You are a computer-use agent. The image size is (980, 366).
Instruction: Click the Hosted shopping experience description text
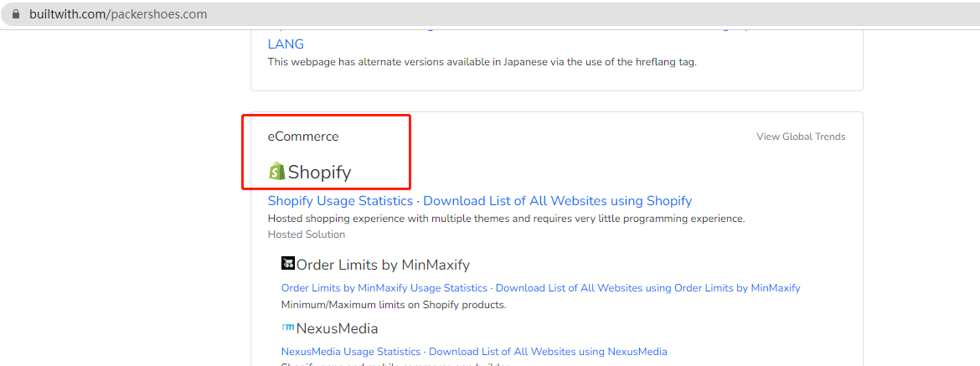pyautogui.click(x=506, y=219)
